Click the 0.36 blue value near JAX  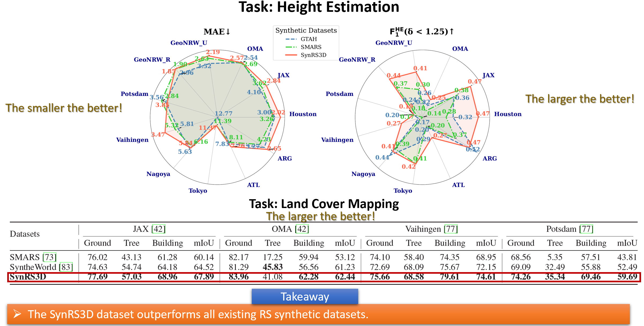tap(462, 98)
